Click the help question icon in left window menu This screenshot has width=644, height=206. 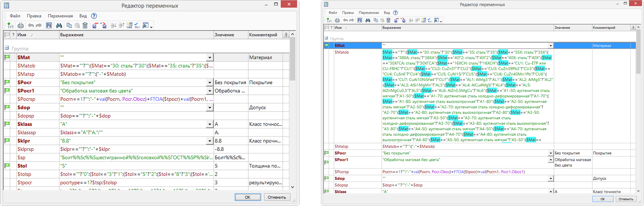click(x=94, y=16)
